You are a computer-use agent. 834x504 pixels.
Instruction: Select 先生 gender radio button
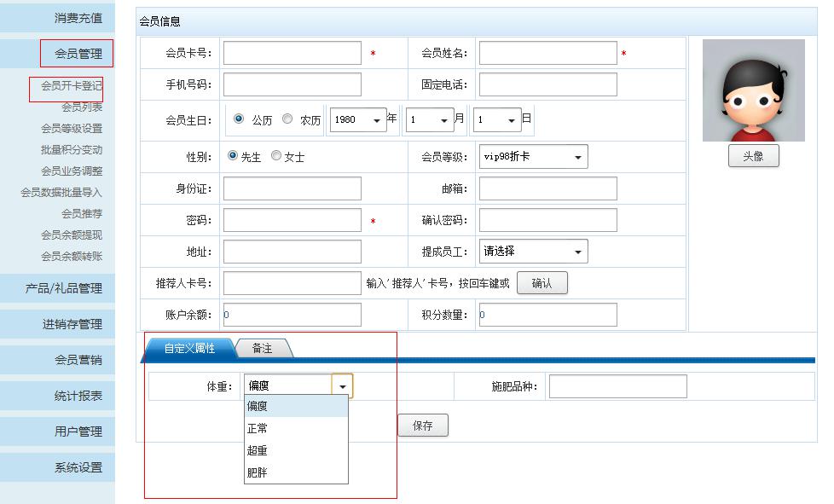click(233, 156)
